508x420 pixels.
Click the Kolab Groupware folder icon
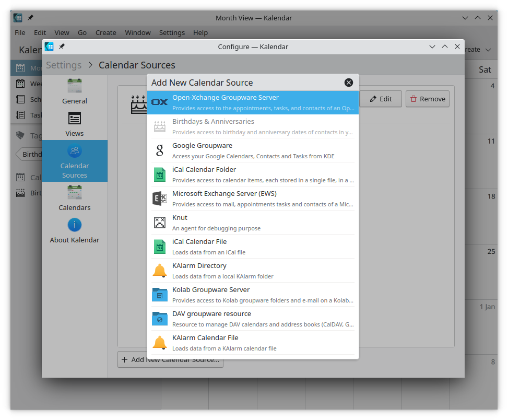coord(160,295)
